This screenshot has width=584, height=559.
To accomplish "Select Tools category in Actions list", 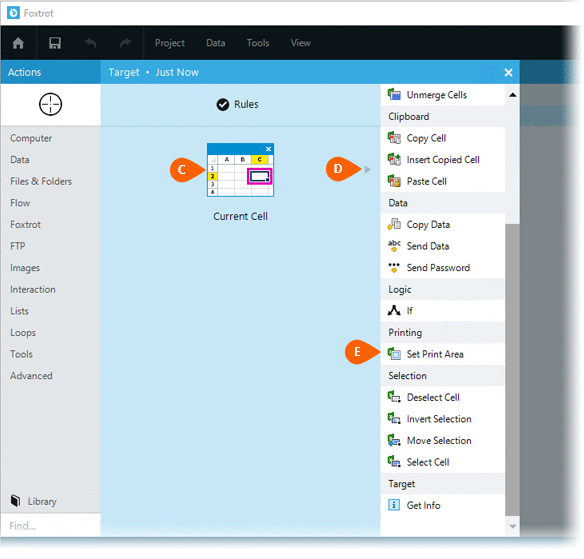I will [21, 354].
